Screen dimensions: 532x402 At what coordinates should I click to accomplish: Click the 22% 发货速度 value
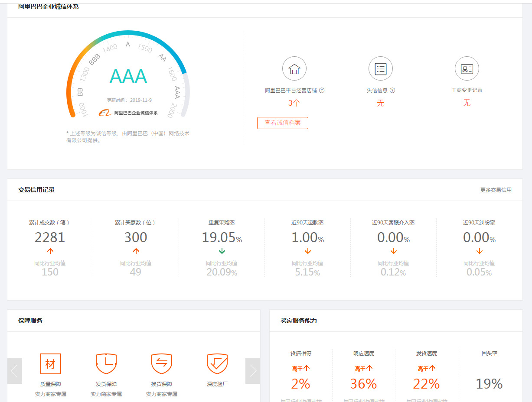tap(427, 384)
